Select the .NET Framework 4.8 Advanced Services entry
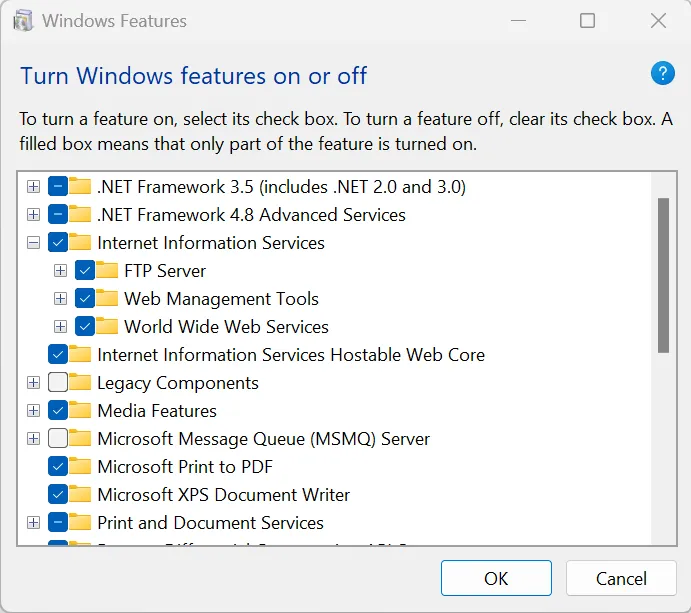The image size is (691, 613). [251, 215]
